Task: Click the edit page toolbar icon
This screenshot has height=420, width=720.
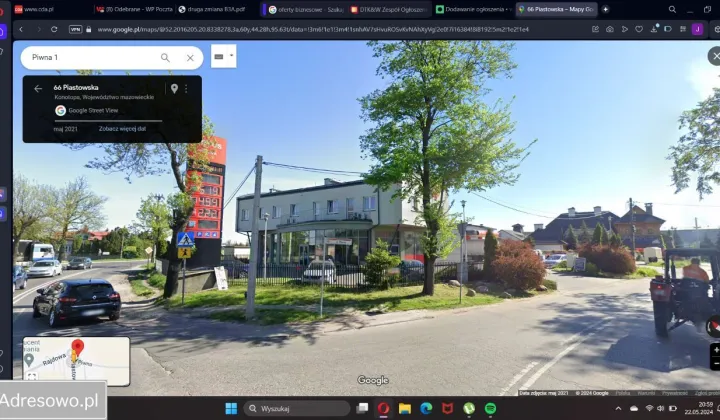Action: pos(596,29)
